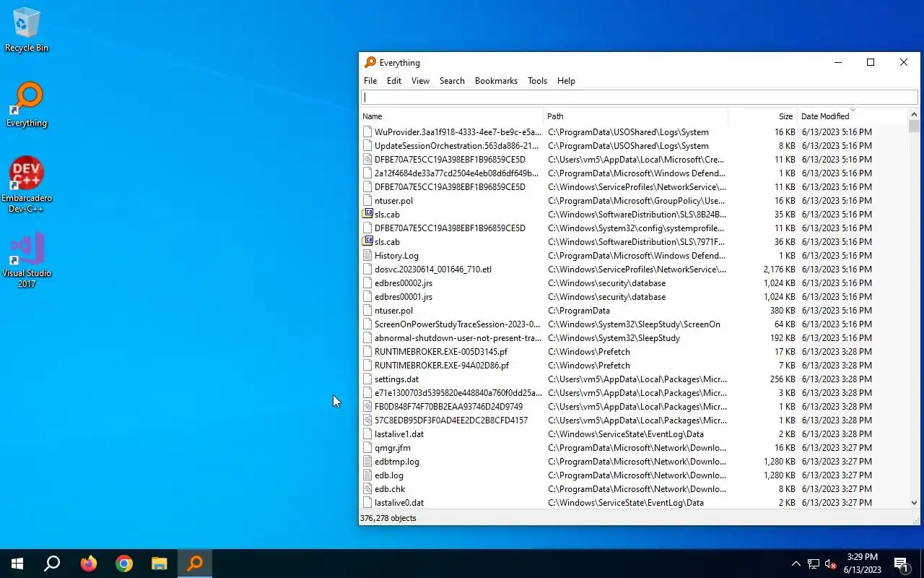The width and height of the screenshot is (924, 578).
Task: Open Windows search from the taskbar
Action: point(52,564)
